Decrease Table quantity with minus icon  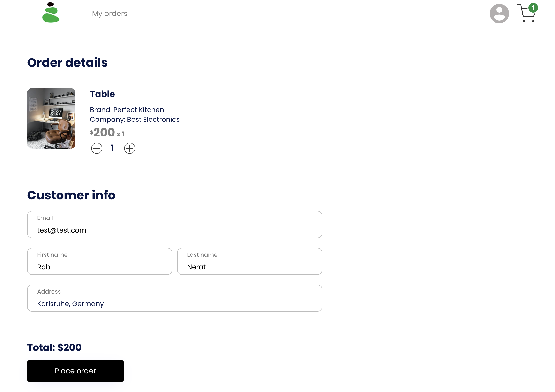97,148
